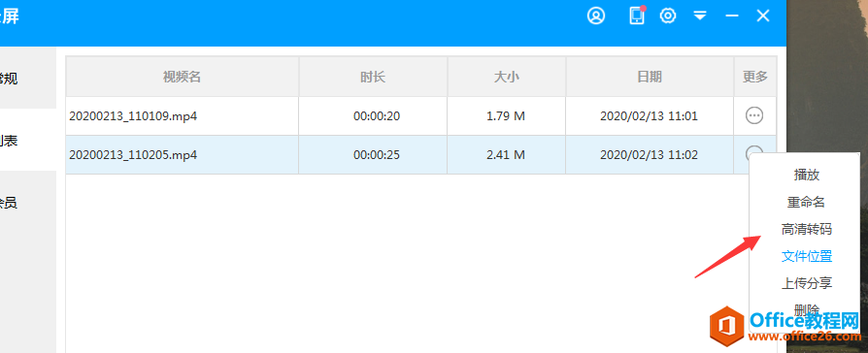Viewport: 868px width, 353px height.
Task: Select the file 20200213_110109.mp4
Action: tap(133, 116)
